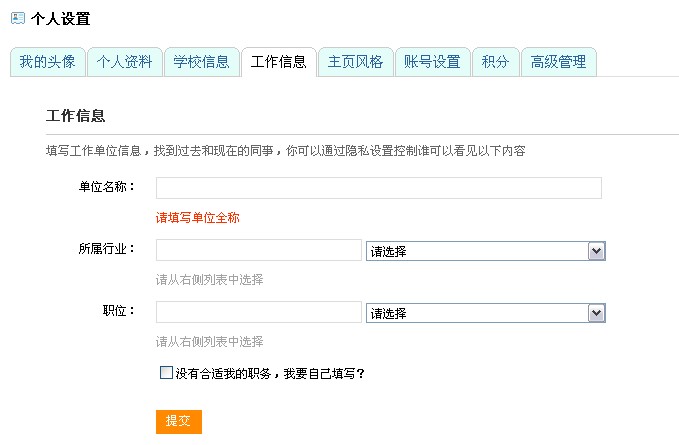The width and height of the screenshot is (679, 445).
Task: Go to the 学校信息 tab
Action: [202, 62]
